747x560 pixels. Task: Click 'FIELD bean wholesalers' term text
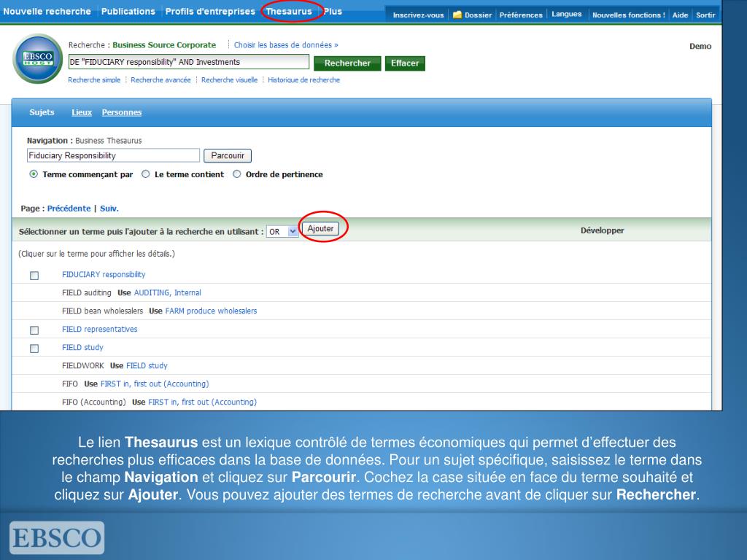[x=102, y=311]
